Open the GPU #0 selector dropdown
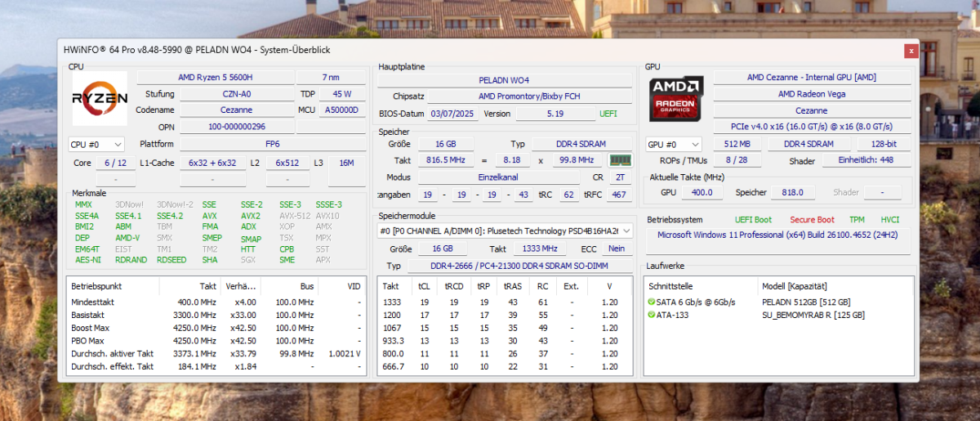Image resolution: width=980 pixels, height=421 pixels. pyautogui.click(x=674, y=145)
